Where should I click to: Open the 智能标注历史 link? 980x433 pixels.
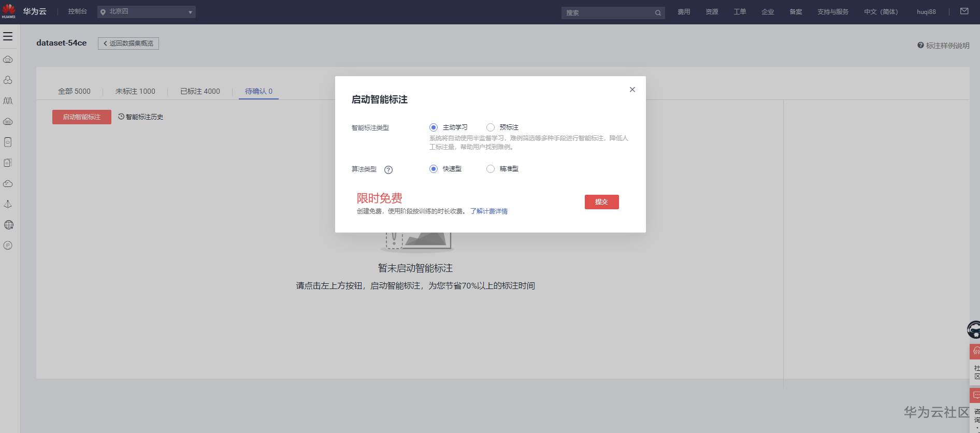pos(145,117)
